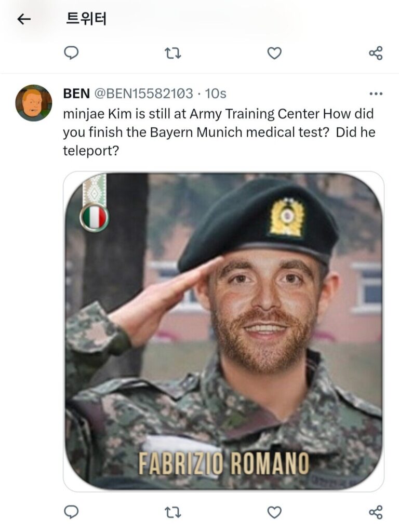Retweet BEN's tweet below the image
Image resolution: width=399 pixels, height=532 pixels.
click(172, 512)
